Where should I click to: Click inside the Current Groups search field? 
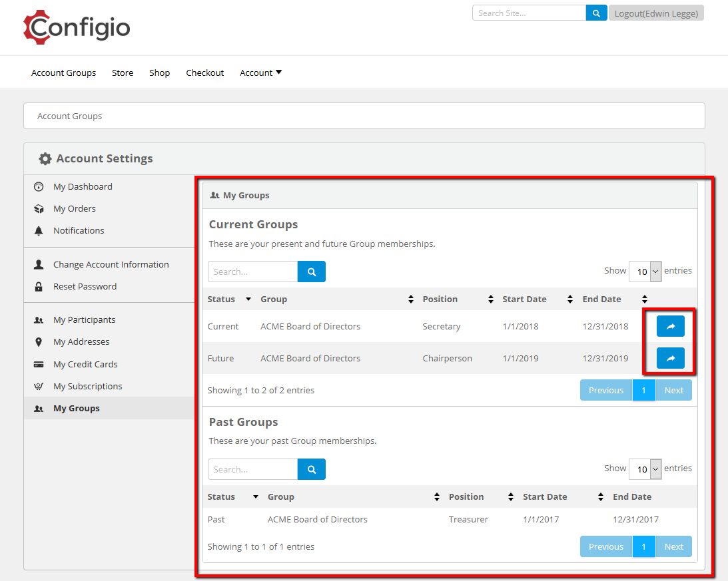coord(253,272)
